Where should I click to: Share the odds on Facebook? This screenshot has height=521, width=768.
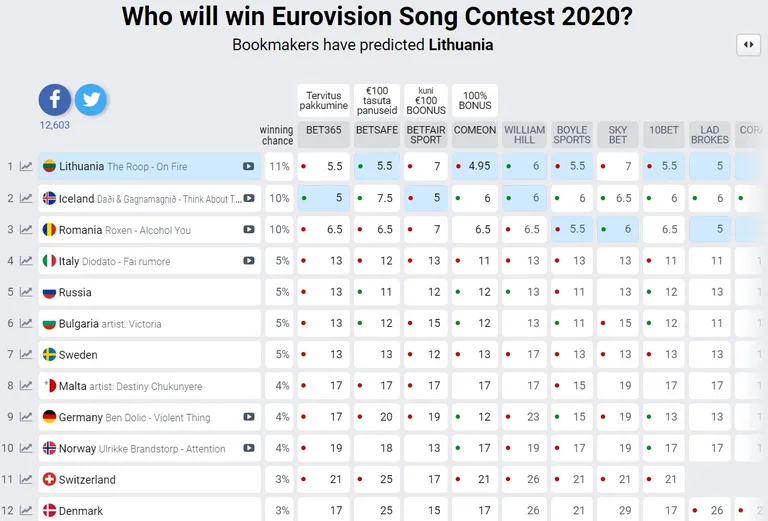tap(54, 99)
